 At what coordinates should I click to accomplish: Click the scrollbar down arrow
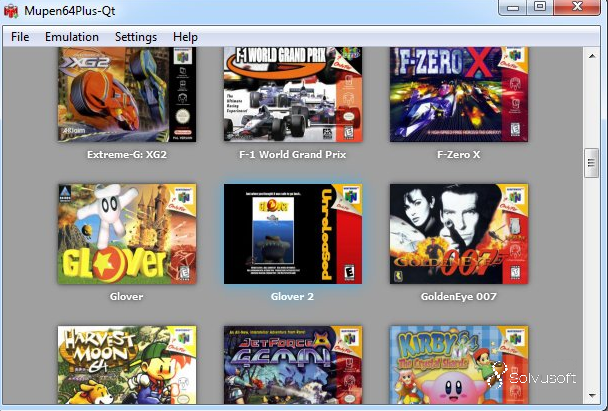[x=592, y=396]
